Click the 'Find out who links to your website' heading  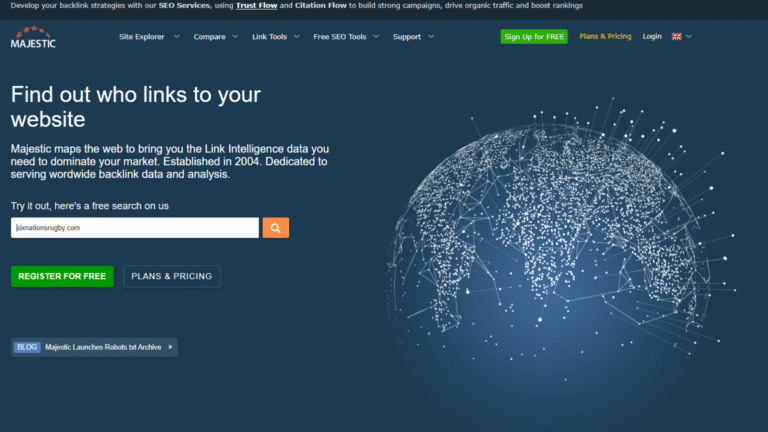(136, 107)
